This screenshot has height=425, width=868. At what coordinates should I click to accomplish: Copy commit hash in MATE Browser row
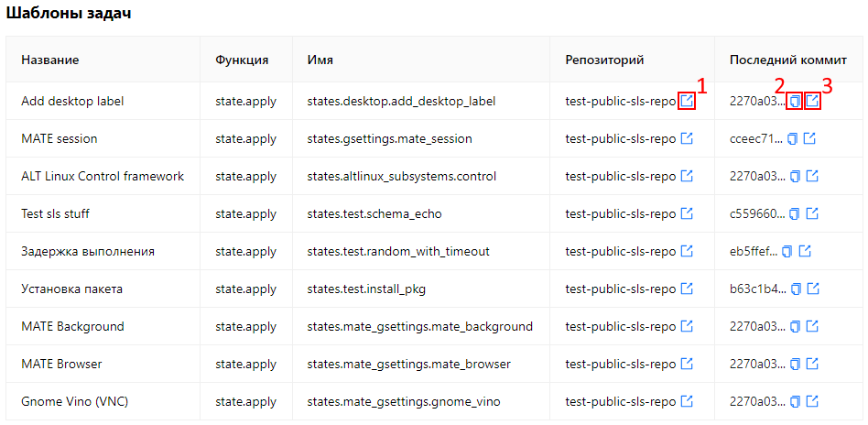[x=795, y=364]
